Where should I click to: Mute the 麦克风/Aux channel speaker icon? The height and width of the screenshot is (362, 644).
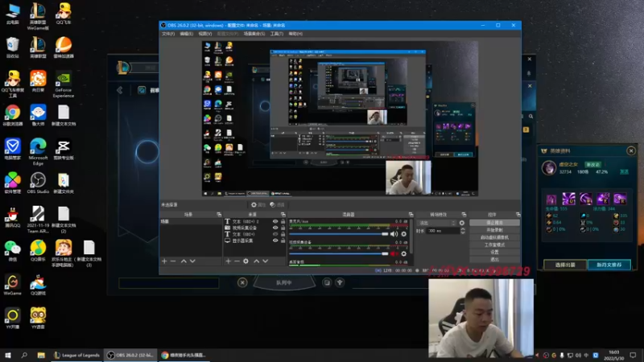click(394, 234)
